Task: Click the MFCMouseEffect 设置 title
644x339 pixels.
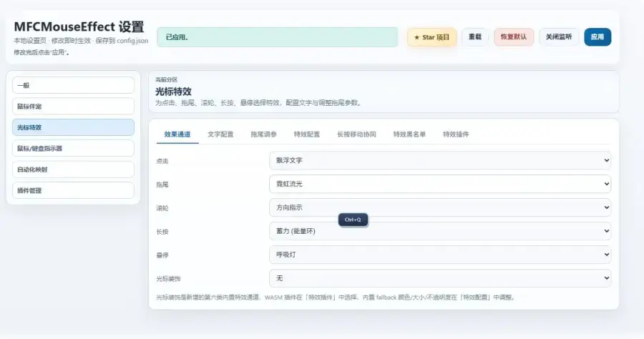Action: click(79, 26)
